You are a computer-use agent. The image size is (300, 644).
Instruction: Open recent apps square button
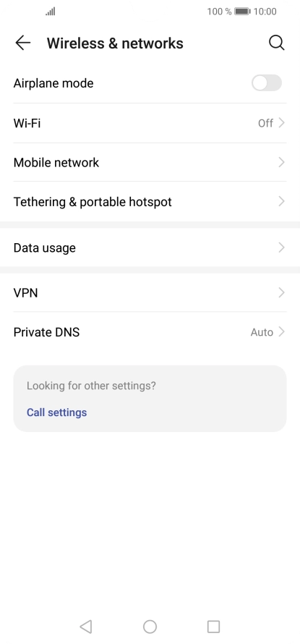pos(213,627)
